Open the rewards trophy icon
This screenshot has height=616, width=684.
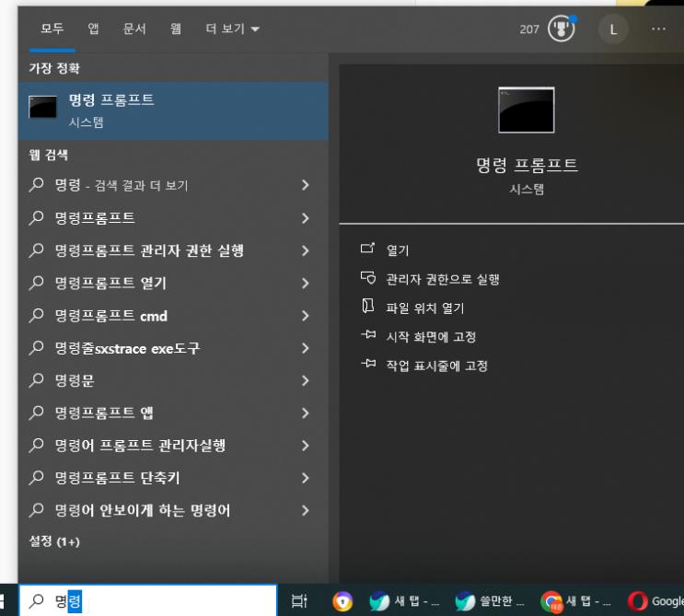[561, 29]
